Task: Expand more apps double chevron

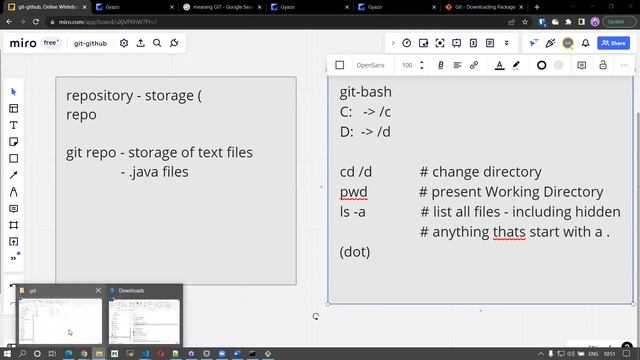Action: (507, 43)
